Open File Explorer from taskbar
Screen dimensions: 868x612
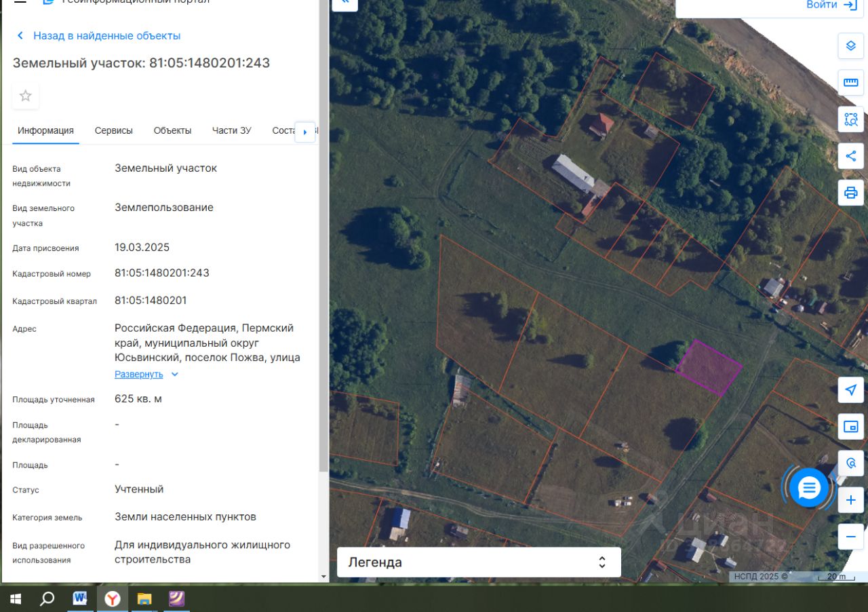pyautogui.click(x=144, y=598)
